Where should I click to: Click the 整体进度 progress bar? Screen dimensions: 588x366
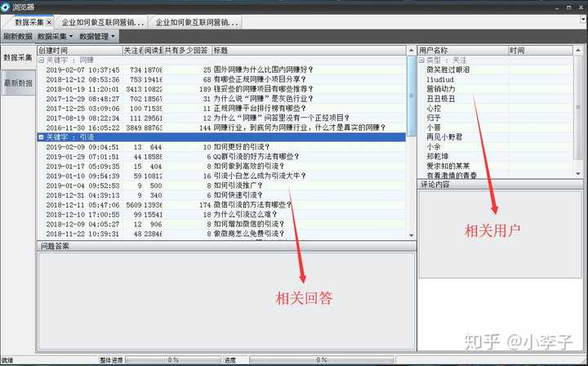click(173, 359)
